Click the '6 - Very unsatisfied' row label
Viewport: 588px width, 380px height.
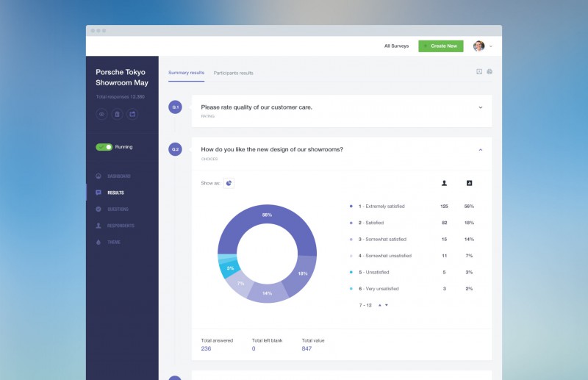pyautogui.click(x=379, y=289)
